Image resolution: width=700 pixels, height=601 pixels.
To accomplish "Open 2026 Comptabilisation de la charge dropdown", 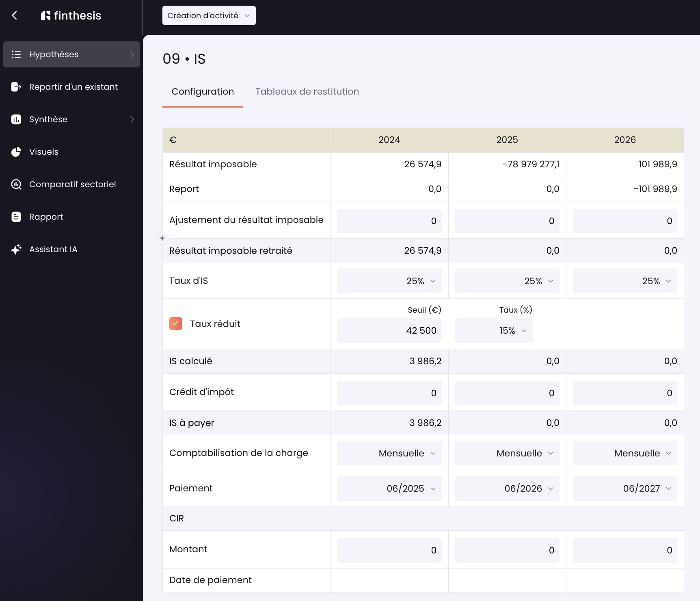I will click(625, 453).
